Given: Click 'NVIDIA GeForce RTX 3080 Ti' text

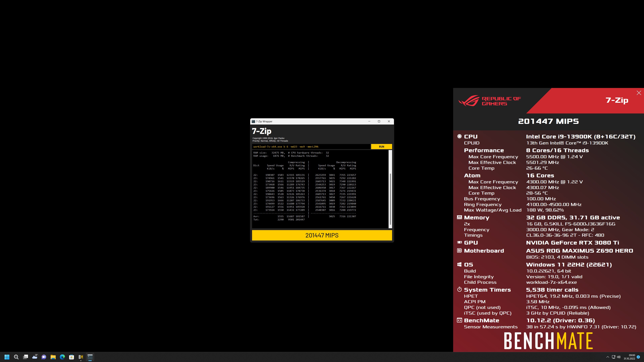Looking at the screenshot, I should [572, 243].
